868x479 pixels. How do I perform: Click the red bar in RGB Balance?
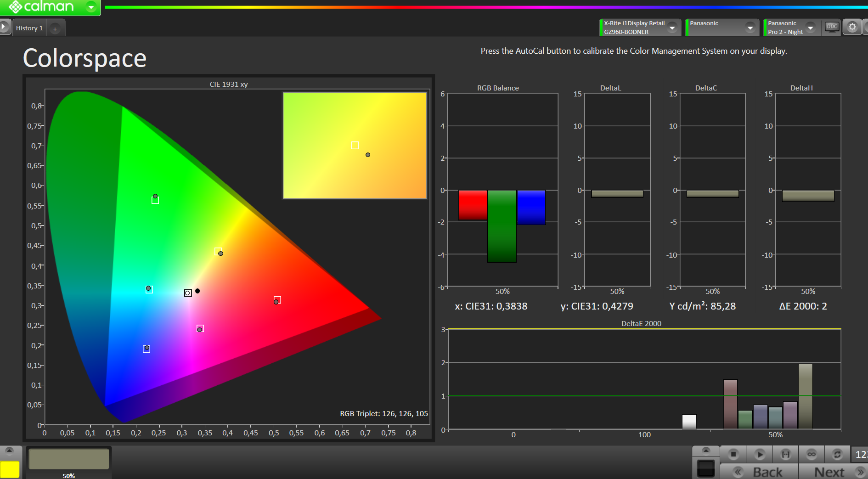(473, 205)
